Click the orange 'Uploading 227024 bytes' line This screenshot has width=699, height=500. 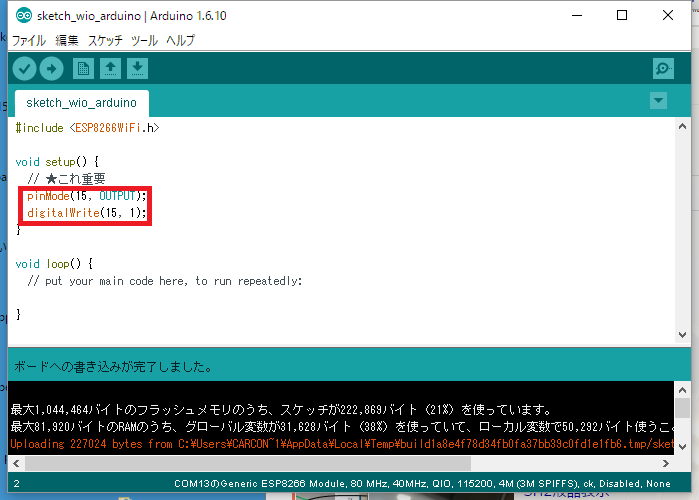click(341, 444)
